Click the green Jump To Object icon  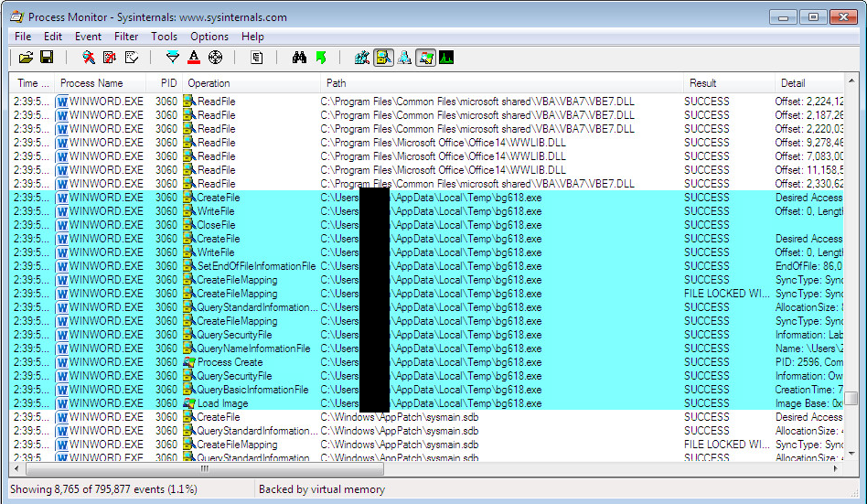321,58
